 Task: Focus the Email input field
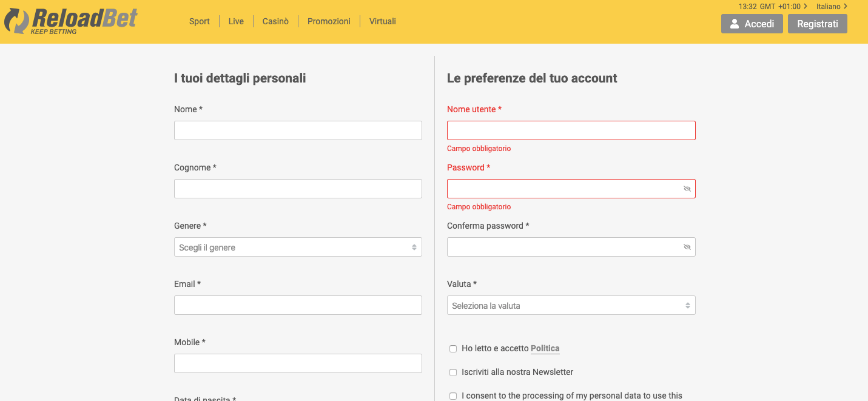[x=298, y=305]
